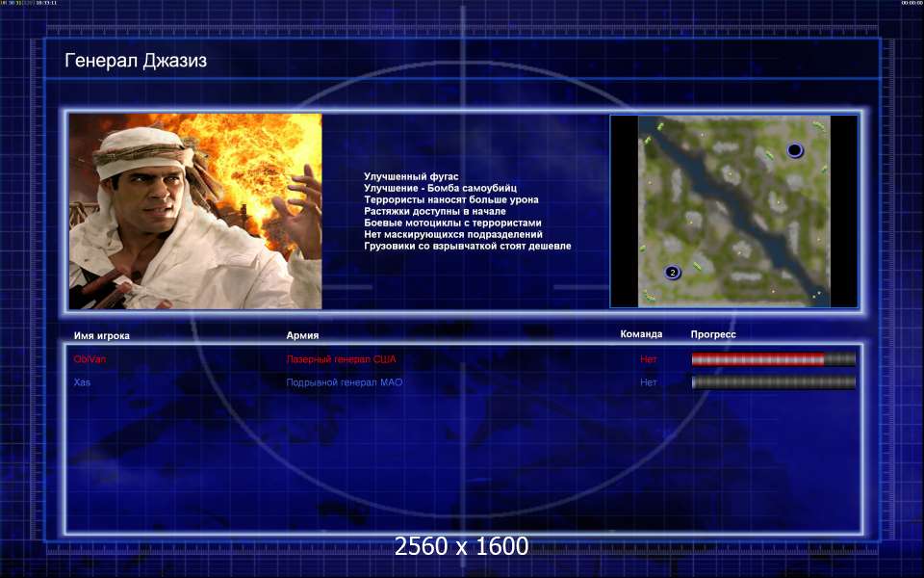924x578 pixels.
Task: Click ObiVan's red loading progress bar
Action: click(773, 359)
